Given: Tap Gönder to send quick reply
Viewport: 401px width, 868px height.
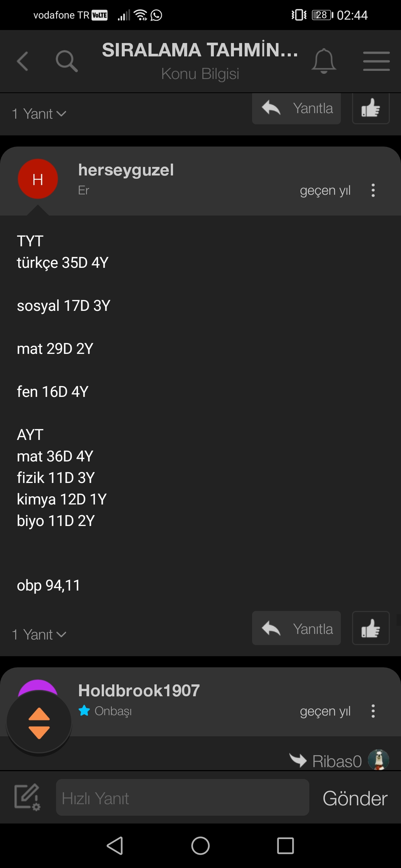Looking at the screenshot, I should (355, 798).
